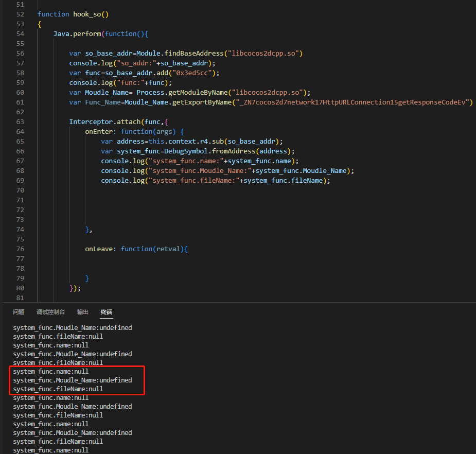Place cursor on hook_so function name

tap(87, 14)
